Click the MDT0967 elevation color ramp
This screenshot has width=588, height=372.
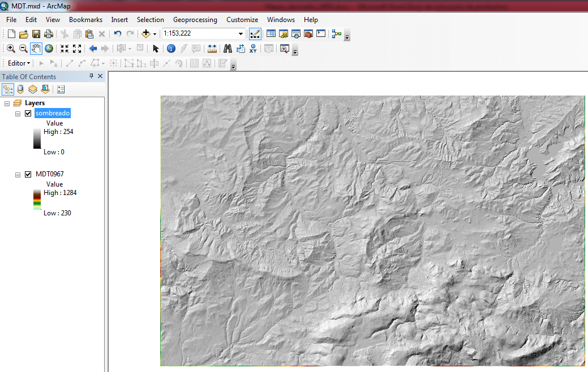pyautogui.click(x=37, y=200)
